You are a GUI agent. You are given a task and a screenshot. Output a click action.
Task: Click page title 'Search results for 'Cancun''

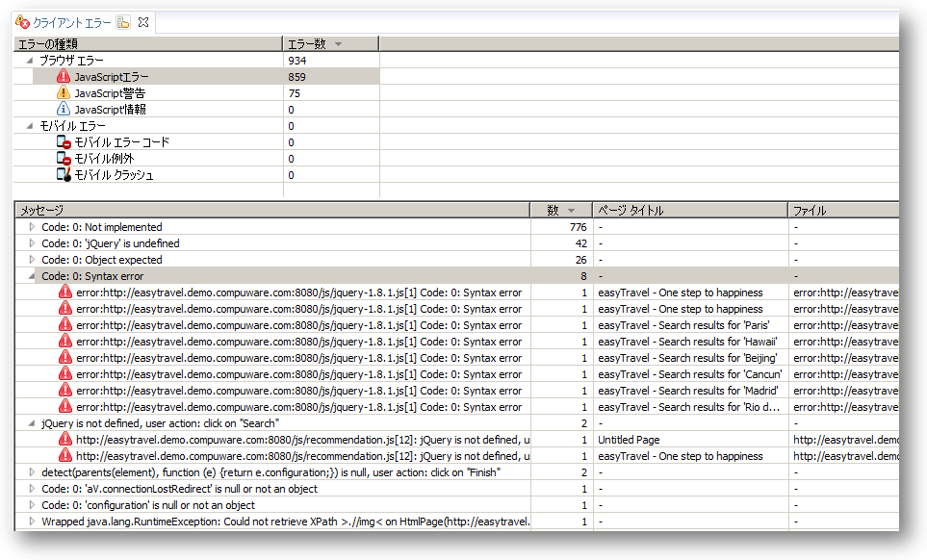pos(690,374)
